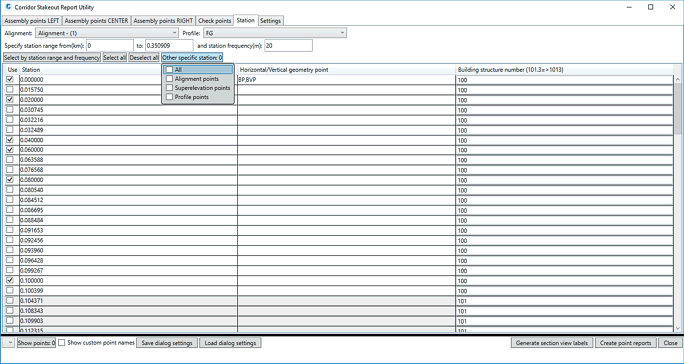Select station cell 0.063588
This screenshot has height=364, width=684.
coord(128,160)
